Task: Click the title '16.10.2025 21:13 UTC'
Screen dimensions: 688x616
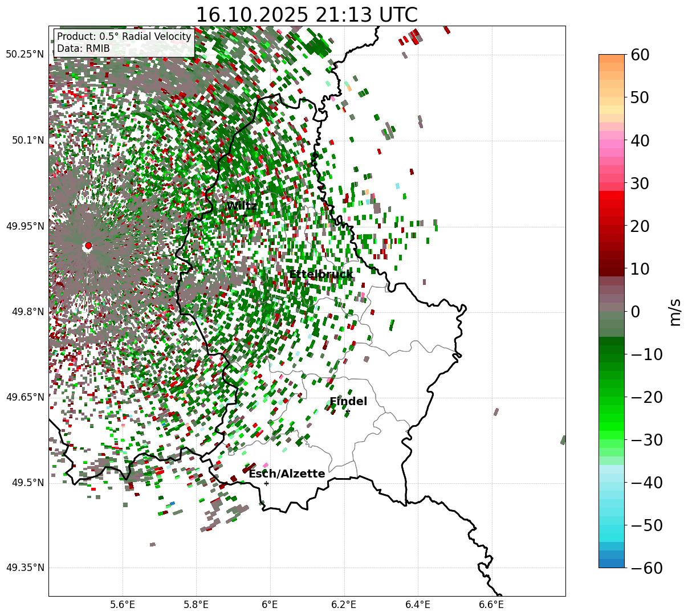Action: pyautogui.click(x=307, y=15)
